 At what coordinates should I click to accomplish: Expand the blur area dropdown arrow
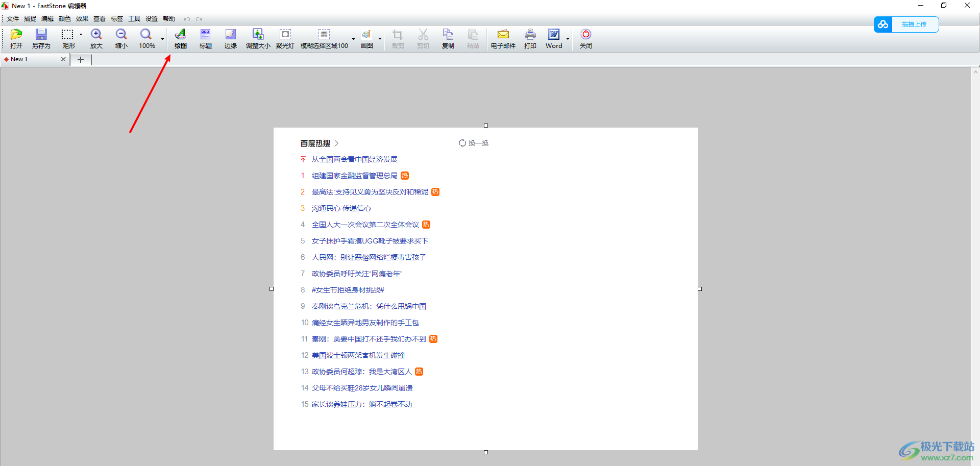tap(353, 39)
